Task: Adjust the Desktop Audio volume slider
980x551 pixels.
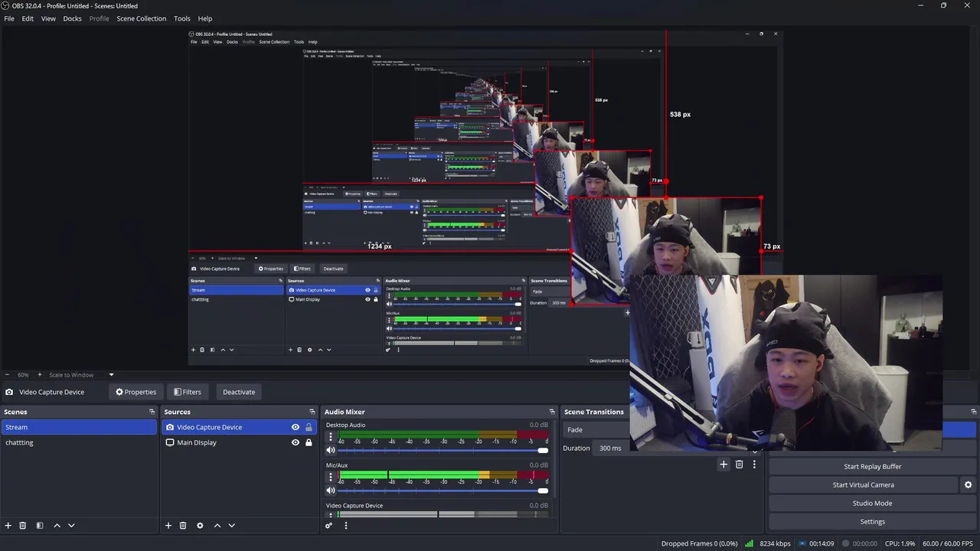Action: pos(443,450)
